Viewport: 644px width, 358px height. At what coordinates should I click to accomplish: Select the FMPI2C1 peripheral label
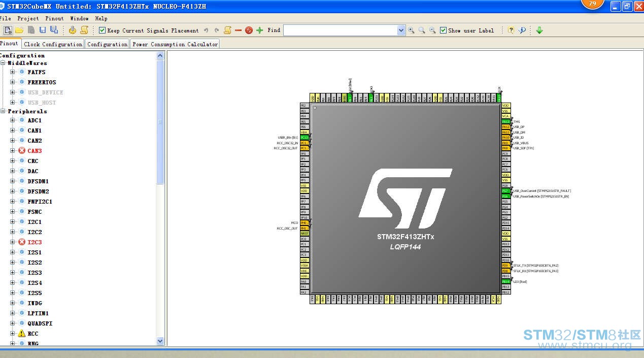(40, 202)
